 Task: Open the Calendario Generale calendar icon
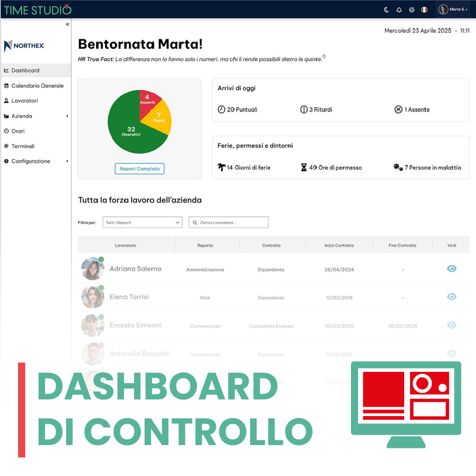pyautogui.click(x=7, y=86)
